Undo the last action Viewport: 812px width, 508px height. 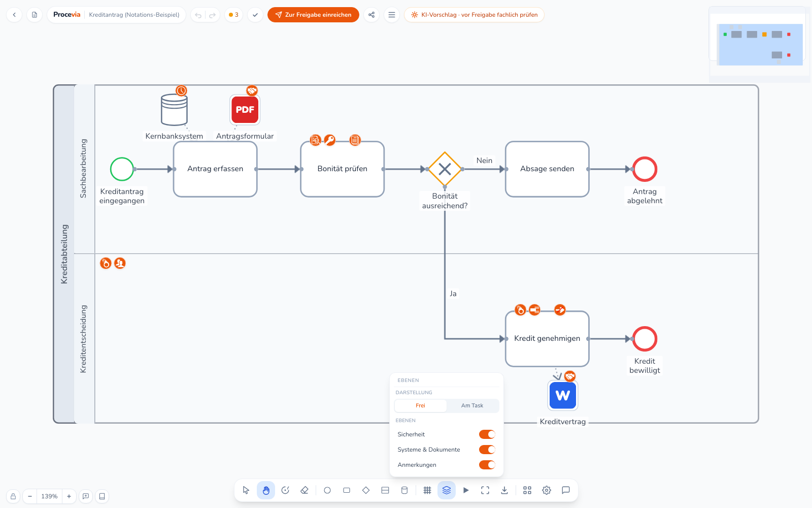tap(198, 15)
